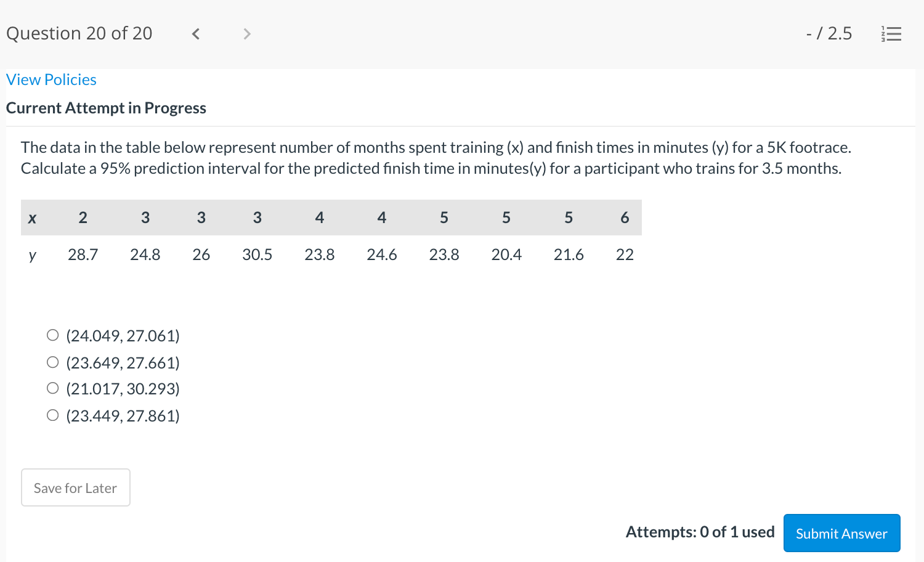Viewport: 924px width, 562px height.
Task: Click the Question 20 of 20 header
Action: (79, 33)
